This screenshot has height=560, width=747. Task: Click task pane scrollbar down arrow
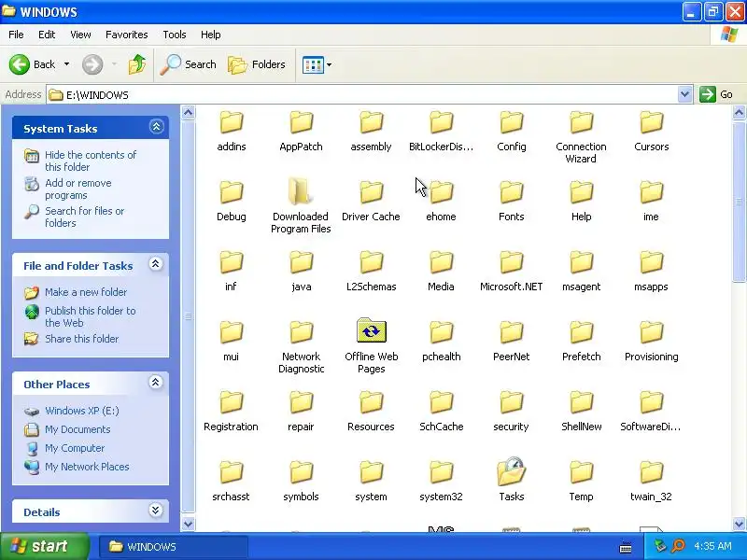(189, 524)
